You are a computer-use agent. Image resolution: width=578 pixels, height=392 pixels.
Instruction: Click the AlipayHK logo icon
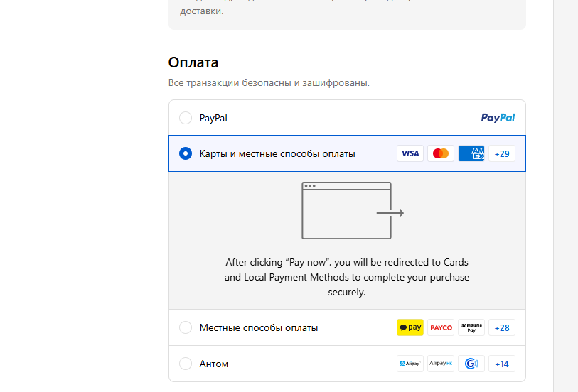(441, 364)
